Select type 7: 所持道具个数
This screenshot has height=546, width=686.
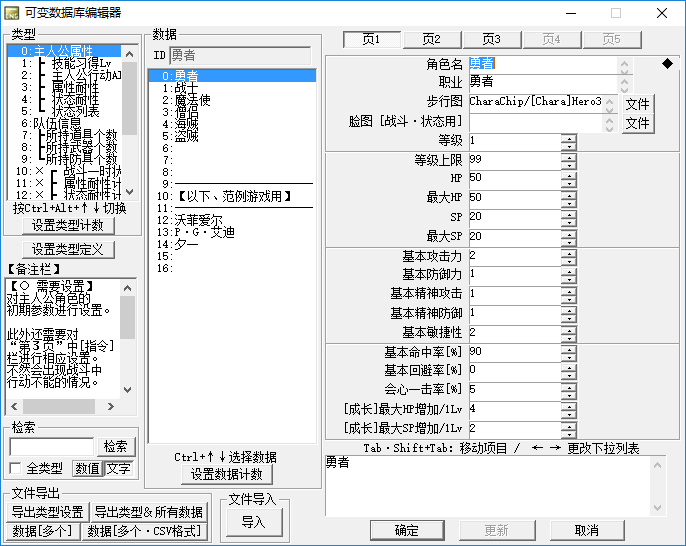64,135
